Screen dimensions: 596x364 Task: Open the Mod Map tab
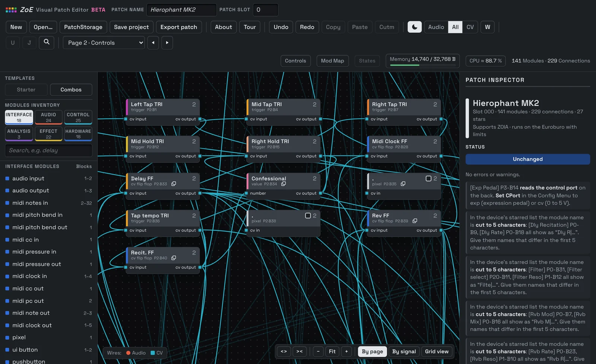coord(333,61)
